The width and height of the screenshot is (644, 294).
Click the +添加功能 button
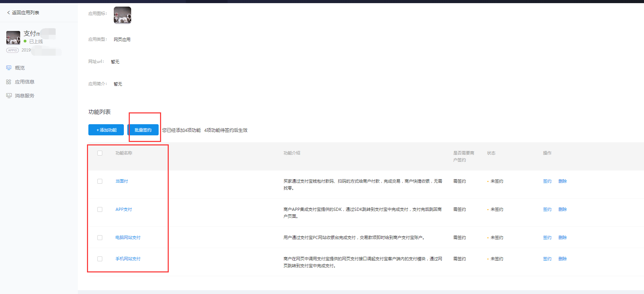[x=106, y=130]
